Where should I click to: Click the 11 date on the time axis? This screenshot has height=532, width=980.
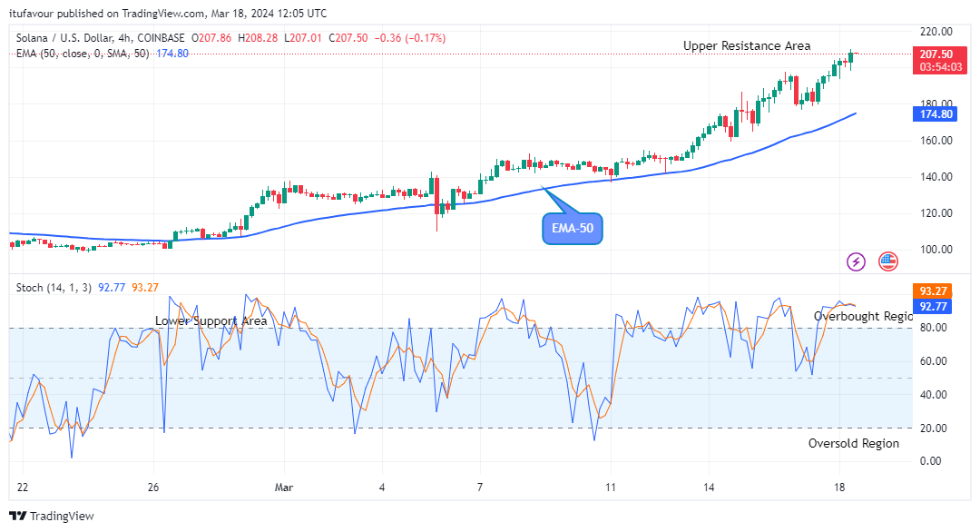point(611,488)
